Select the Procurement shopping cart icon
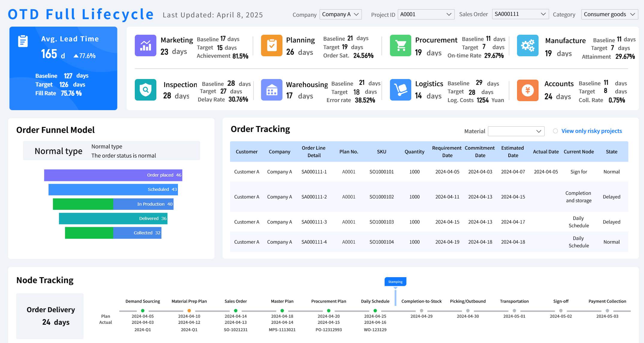The image size is (644, 343). coord(400,45)
